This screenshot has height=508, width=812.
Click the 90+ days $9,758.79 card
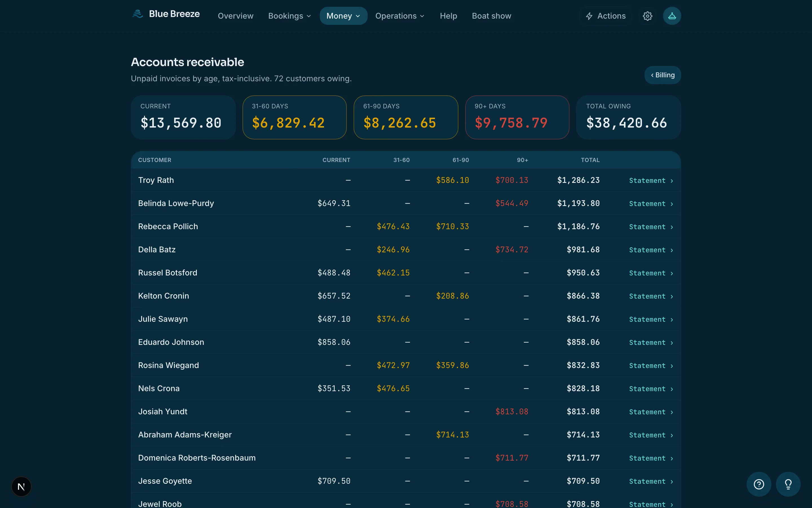pyautogui.click(x=517, y=117)
